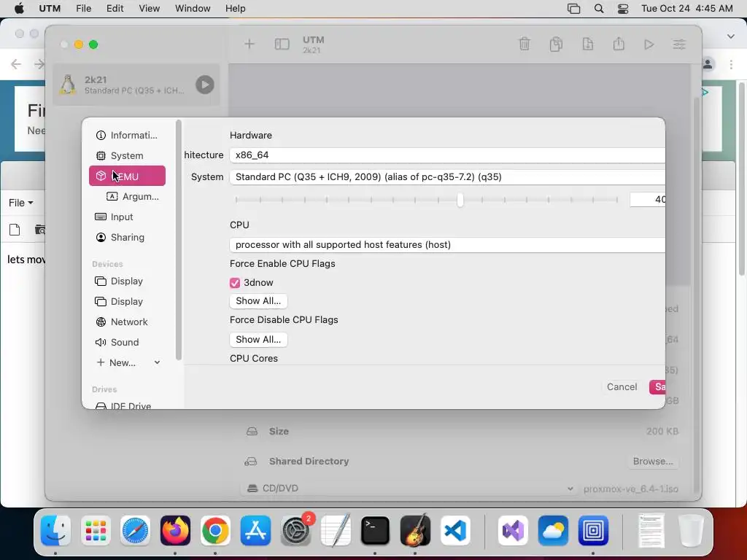Open GarageBand from the Dock
Screen dimensions: 747x560
point(415,530)
